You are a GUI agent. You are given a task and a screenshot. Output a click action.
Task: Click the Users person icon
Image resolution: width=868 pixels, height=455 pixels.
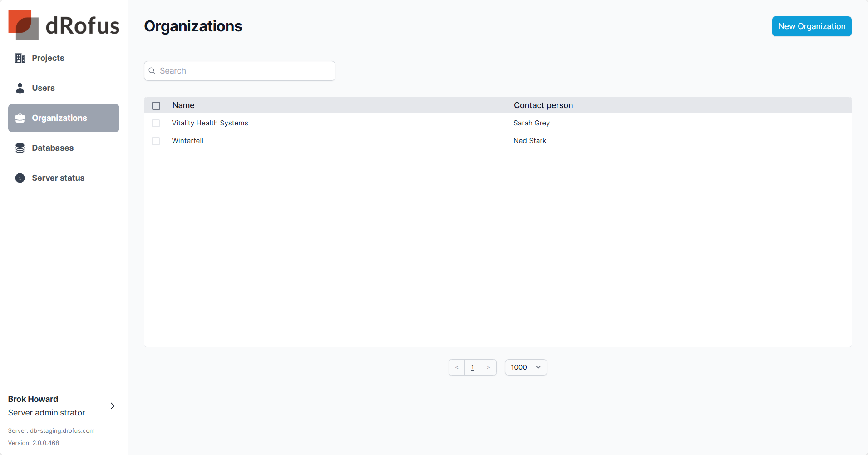point(20,88)
